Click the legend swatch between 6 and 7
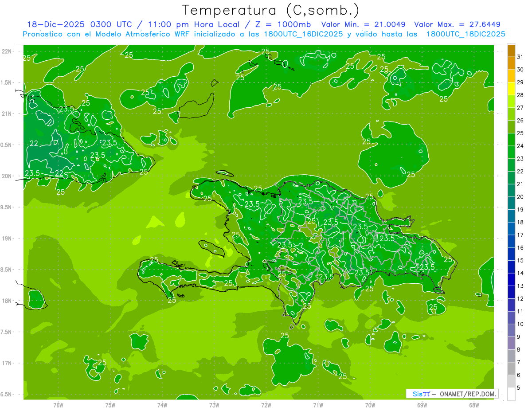 (511, 369)
